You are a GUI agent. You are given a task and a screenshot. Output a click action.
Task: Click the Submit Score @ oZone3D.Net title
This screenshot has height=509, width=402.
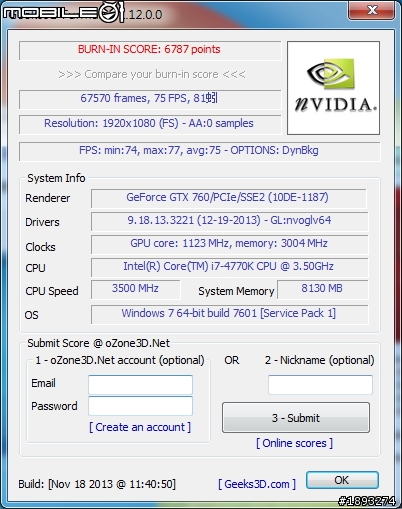(x=98, y=343)
